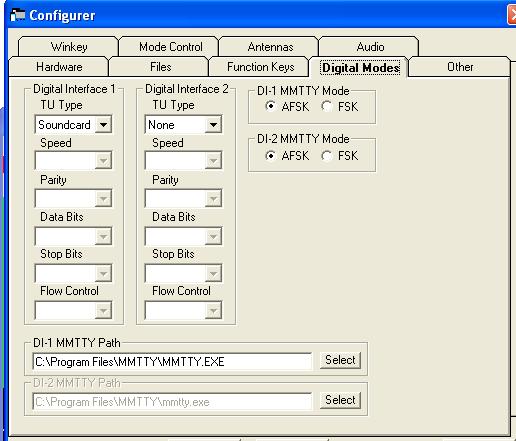Click the DI-1 MMTTY Path text field
This screenshot has height=441, width=516.
[172, 362]
